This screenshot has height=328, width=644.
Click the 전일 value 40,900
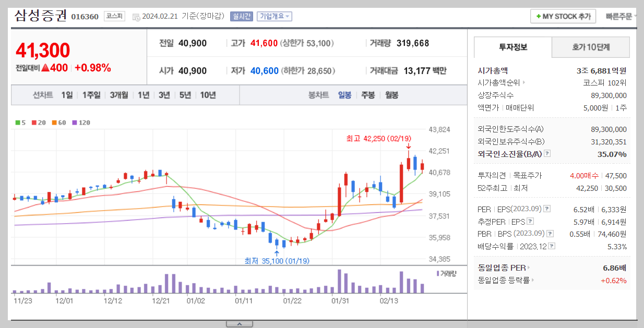coord(193,43)
